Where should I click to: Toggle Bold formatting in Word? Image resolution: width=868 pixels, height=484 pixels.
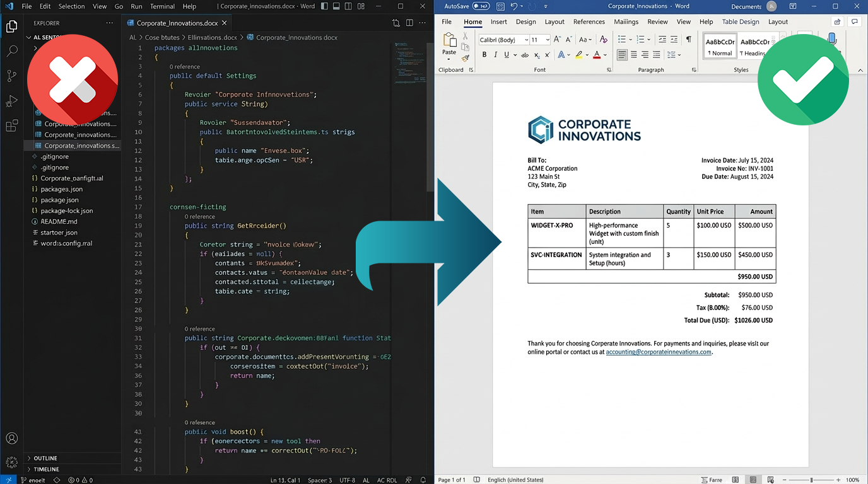[x=484, y=55]
